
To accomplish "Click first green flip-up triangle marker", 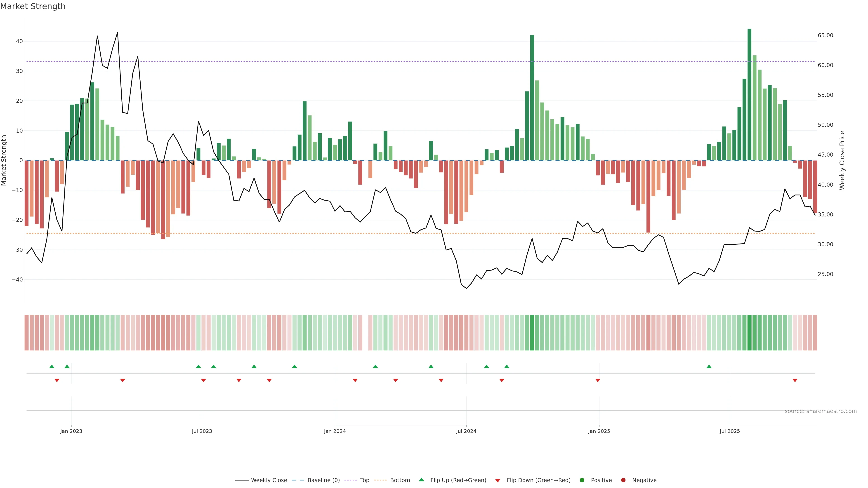I will point(52,366).
